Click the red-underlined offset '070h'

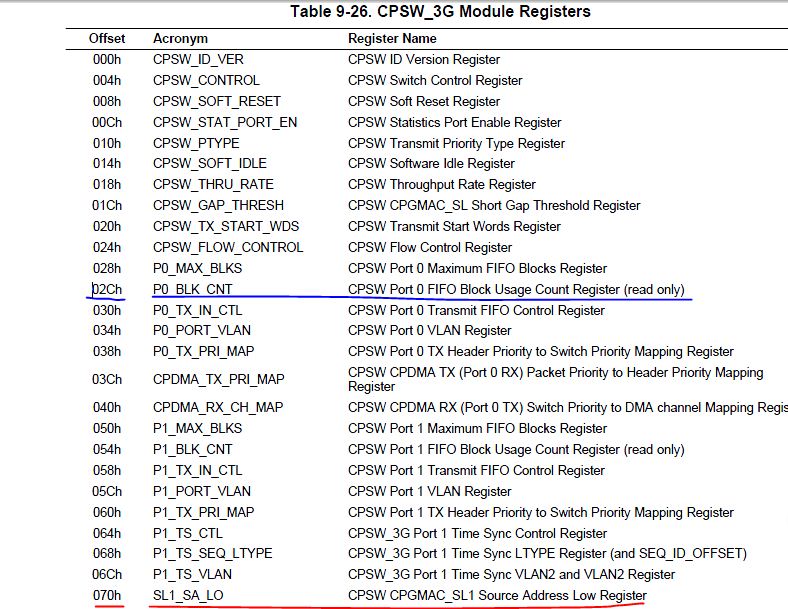coord(107,596)
